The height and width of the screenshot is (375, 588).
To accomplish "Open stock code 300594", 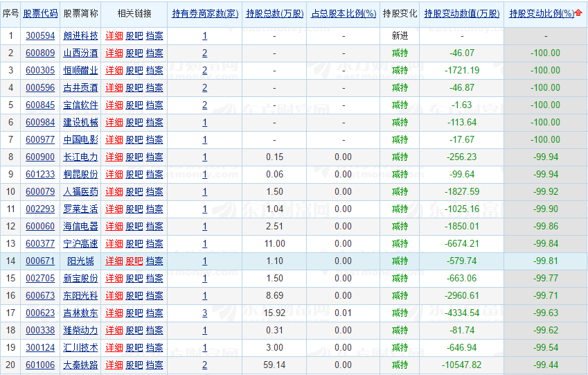I will [40, 35].
